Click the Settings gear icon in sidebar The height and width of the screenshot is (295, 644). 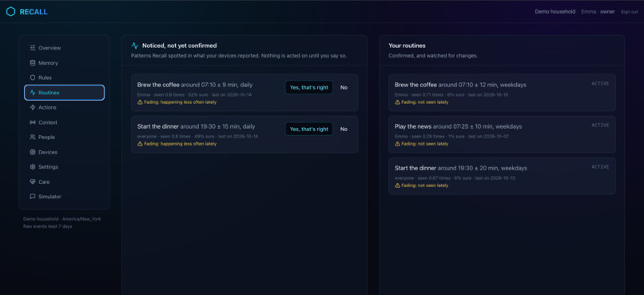33,167
